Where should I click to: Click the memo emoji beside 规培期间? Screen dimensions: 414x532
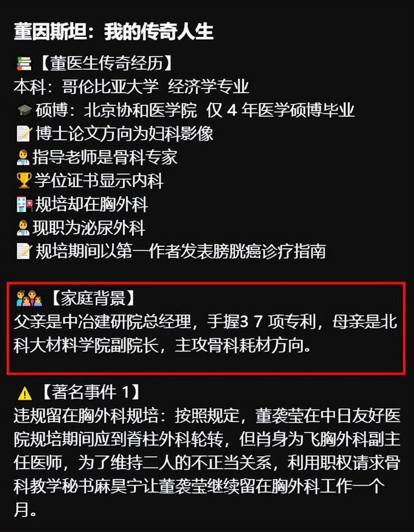pos(24,251)
